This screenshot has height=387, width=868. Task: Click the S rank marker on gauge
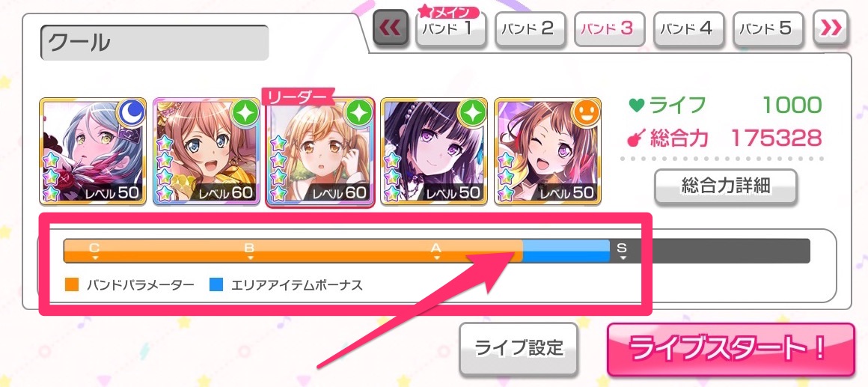tap(623, 251)
